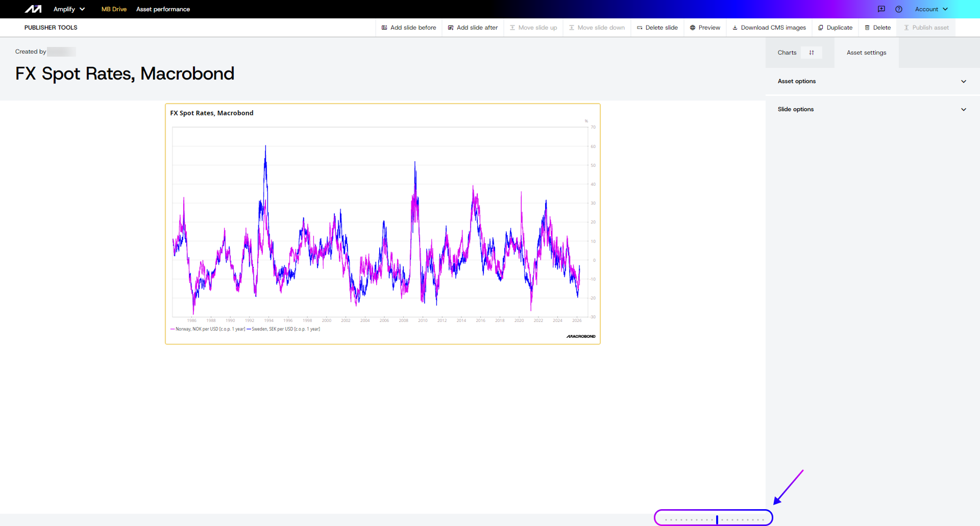The image size is (980, 526).
Task: Go to MB Drive
Action: [x=114, y=9]
